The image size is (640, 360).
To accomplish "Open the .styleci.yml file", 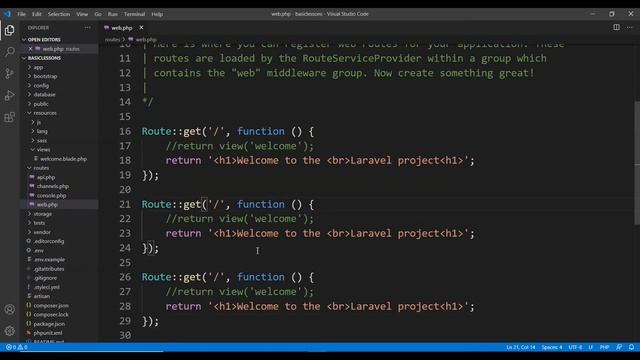I will coord(47,287).
